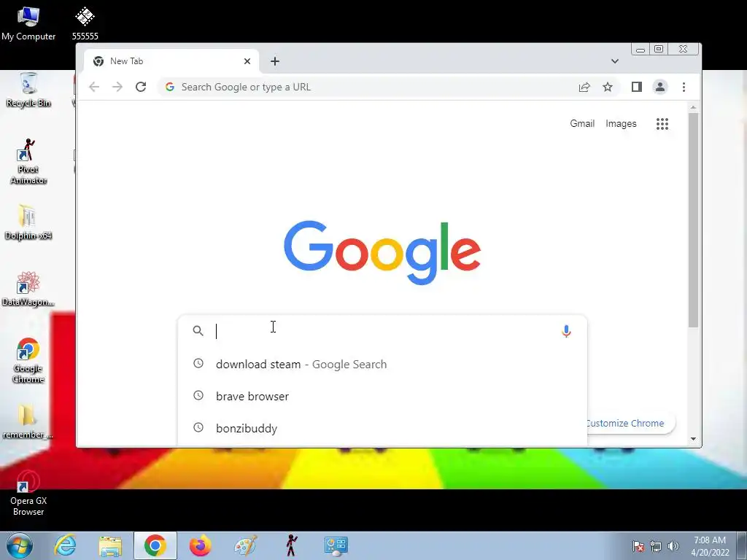Open the Google apps grid

tap(662, 124)
